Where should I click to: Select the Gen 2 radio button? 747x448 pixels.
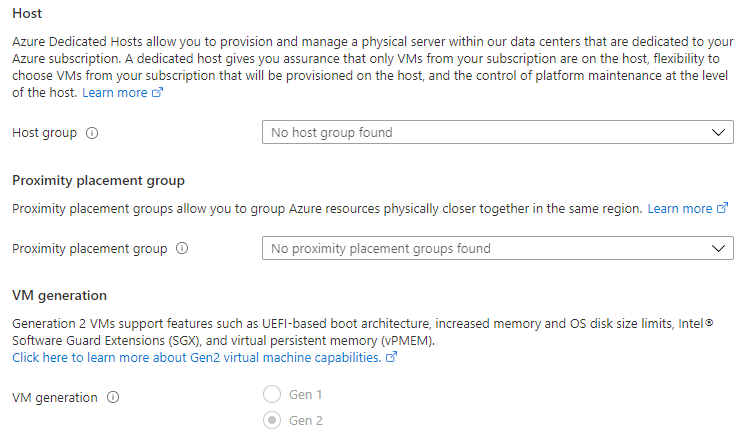(x=272, y=420)
